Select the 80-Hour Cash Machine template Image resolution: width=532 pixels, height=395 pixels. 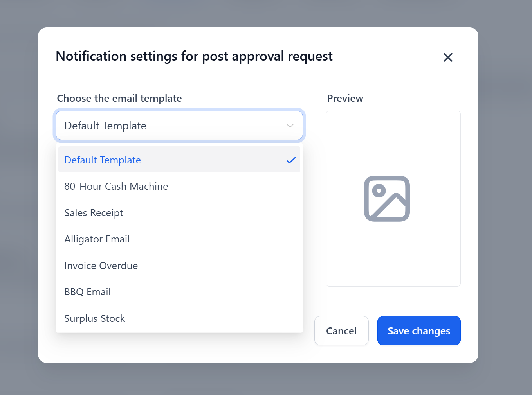point(116,186)
